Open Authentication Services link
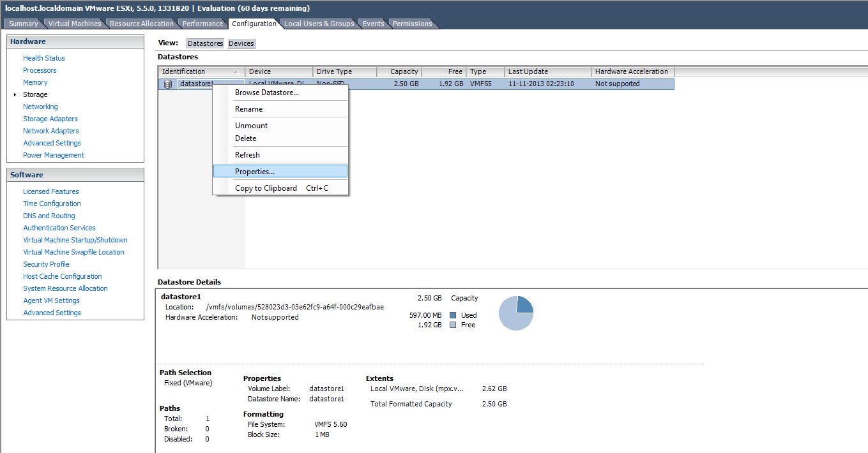This screenshot has height=453, width=868. [x=59, y=228]
